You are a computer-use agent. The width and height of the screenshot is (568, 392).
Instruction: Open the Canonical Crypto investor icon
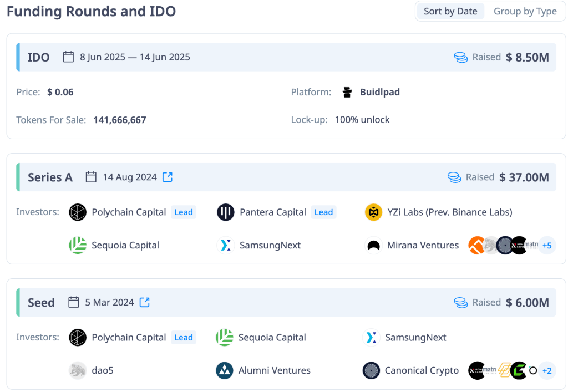(x=370, y=370)
